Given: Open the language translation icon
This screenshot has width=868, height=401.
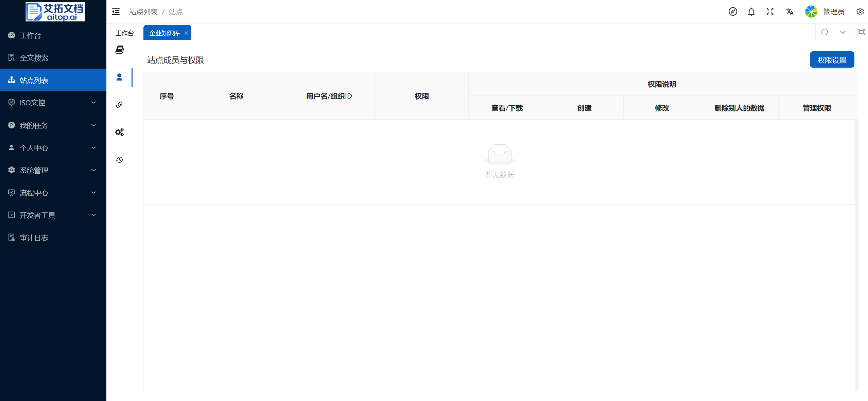Looking at the screenshot, I should point(789,12).
